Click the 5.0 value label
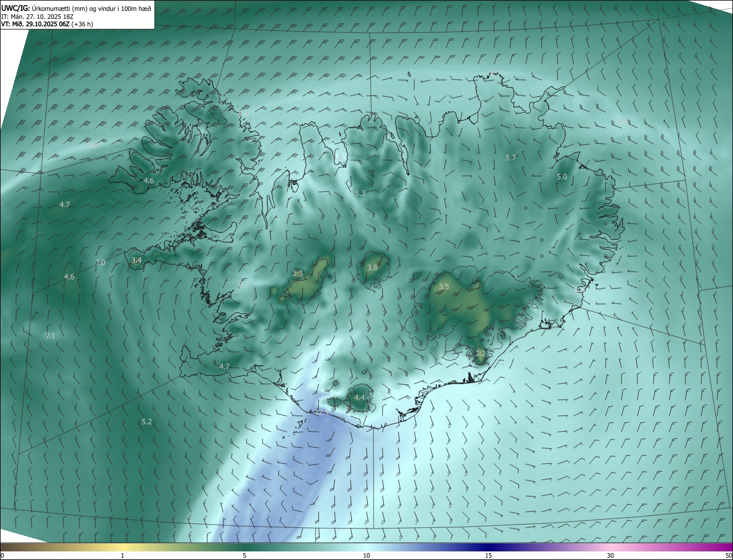This screenshot has width=733, height=560. (562, 178)
